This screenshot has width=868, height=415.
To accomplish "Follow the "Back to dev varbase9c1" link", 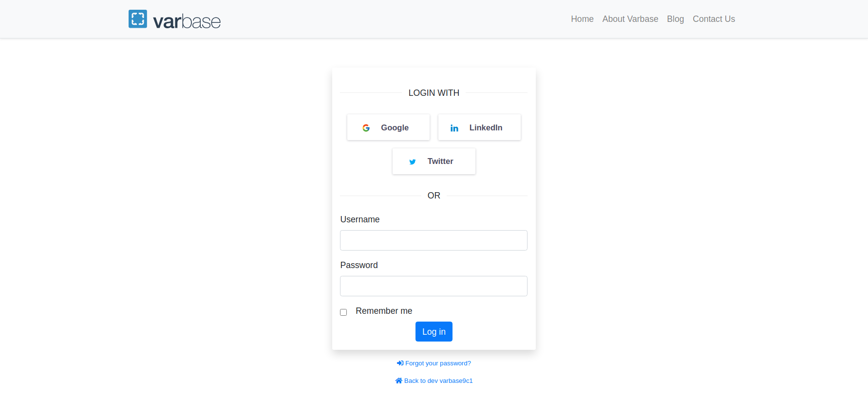I will (x=438, y=381).
